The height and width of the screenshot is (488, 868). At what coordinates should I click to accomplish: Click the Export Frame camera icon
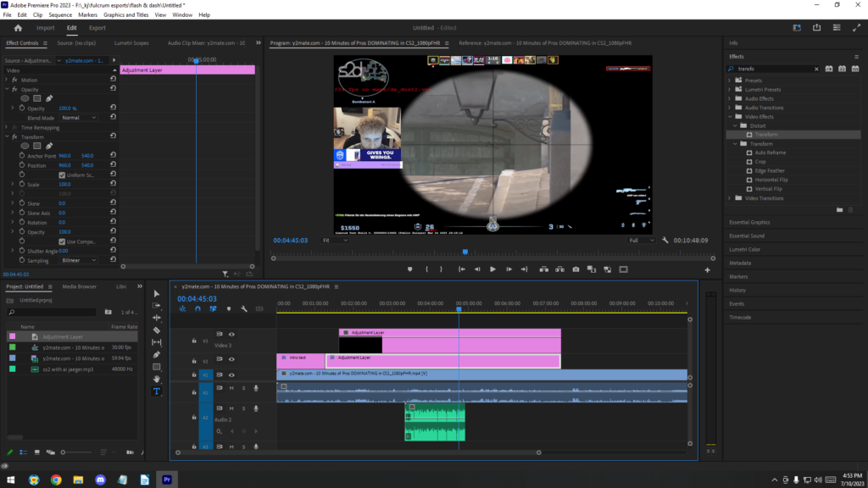point(576,269)
